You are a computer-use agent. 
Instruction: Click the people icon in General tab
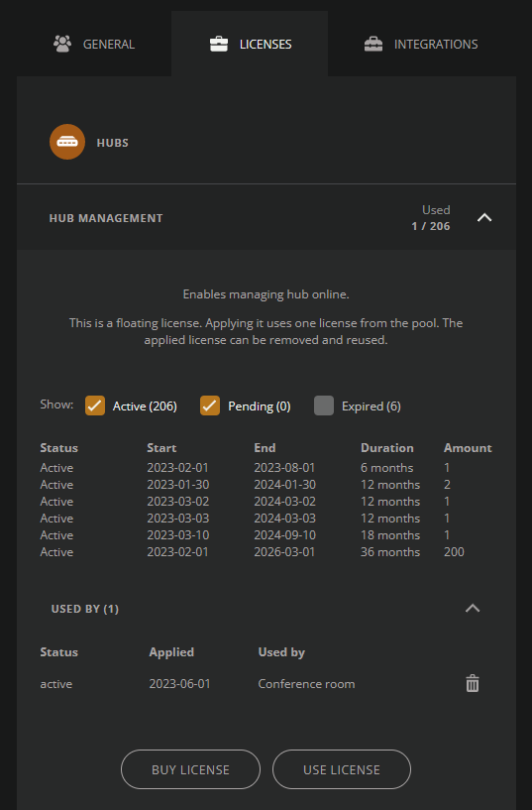point(62,44)
